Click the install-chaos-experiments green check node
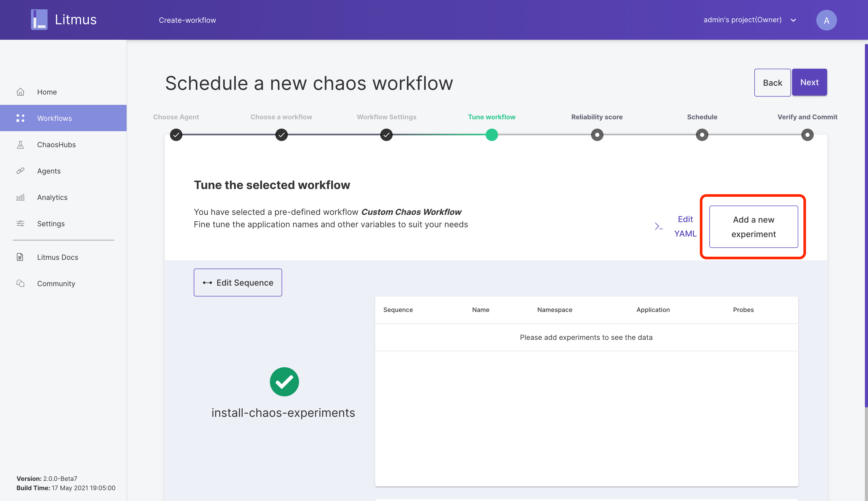This screenshot has height=501, width=868. coord(284,382)
